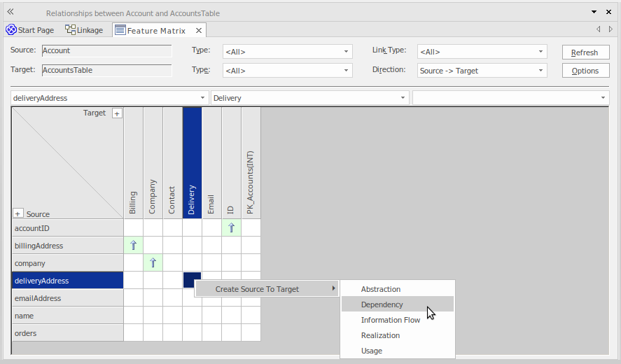Click the Start Page tab icon
This screenshot has height=364, width=621.
(x=11, y=30)
